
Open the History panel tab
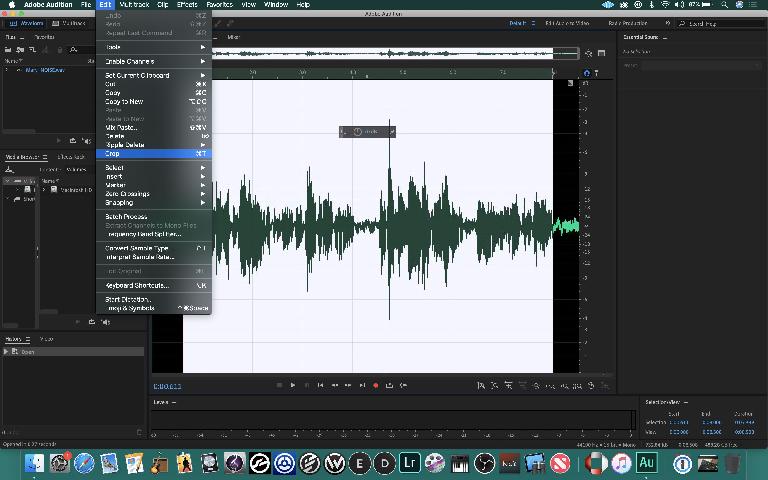[13, 339]
